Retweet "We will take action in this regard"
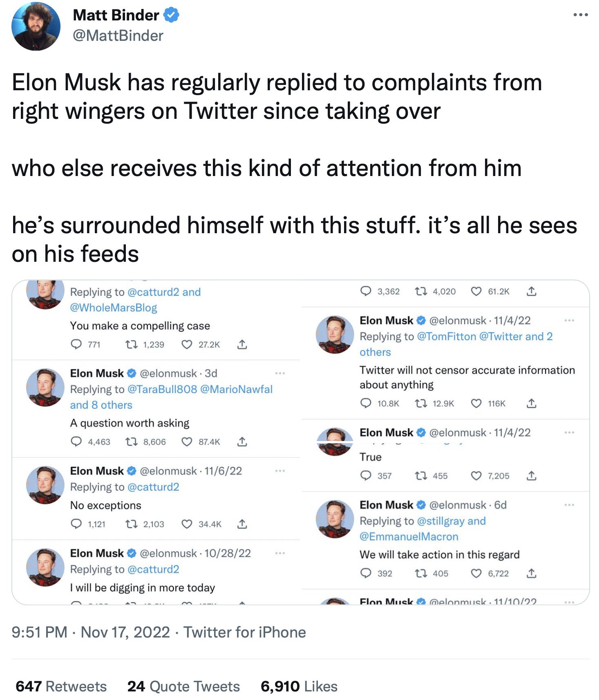The height and width of the screenshot is (700, 599). 420,573
